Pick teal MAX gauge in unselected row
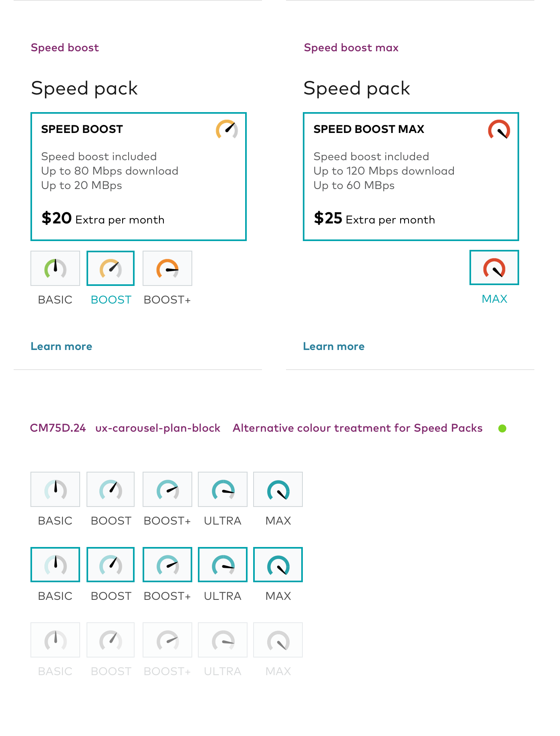The width and height of the screenshot is (560, 736). (278, 489)
